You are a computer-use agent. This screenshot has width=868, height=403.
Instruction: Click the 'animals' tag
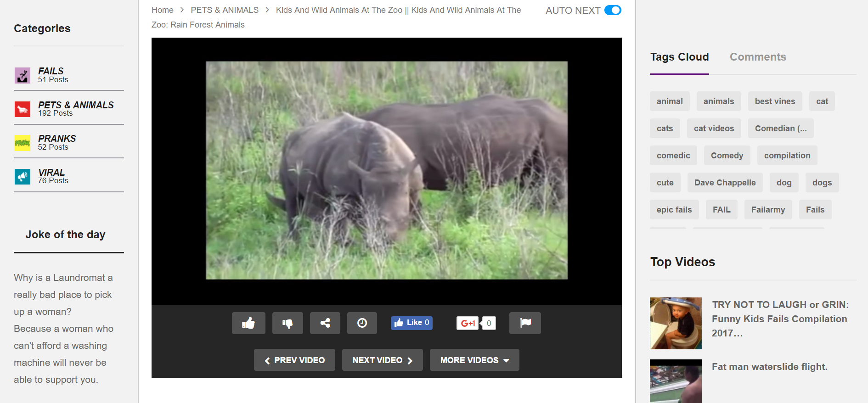(x=719, y=101)
